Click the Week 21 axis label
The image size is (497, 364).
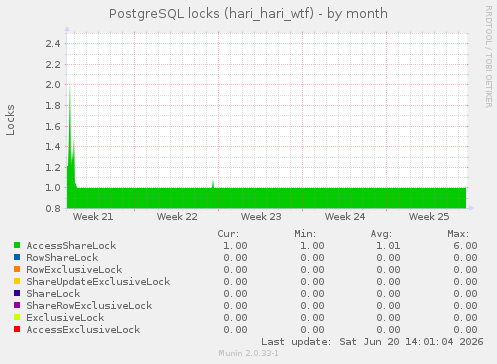(93, 217)
